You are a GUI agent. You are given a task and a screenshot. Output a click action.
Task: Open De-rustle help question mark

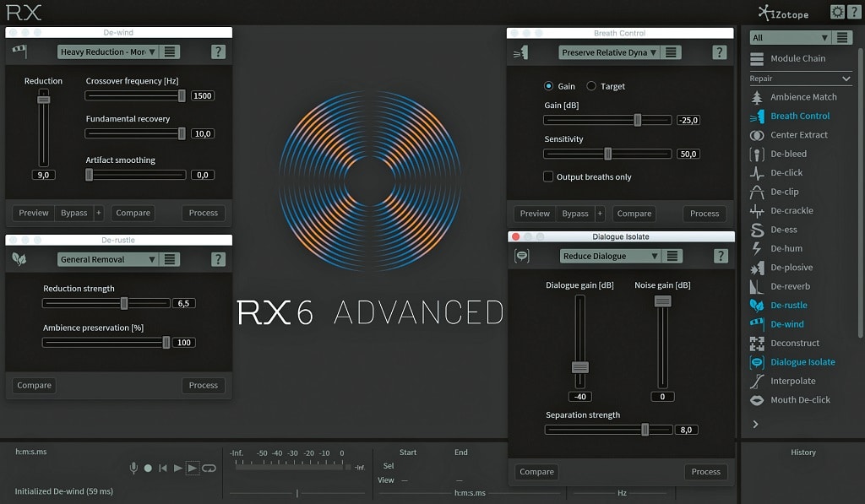click(x=218, y=259)
